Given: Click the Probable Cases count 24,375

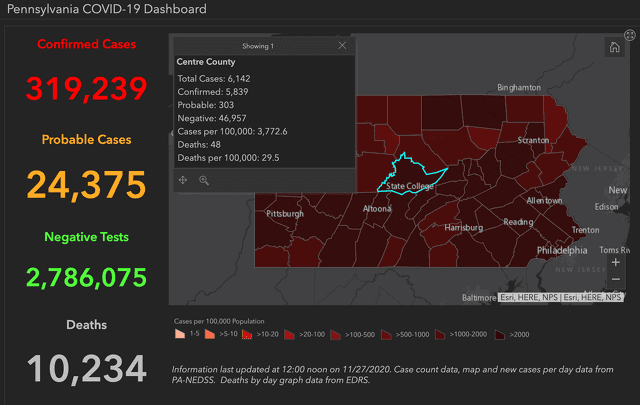Looking at the screenshot, I should pos(86,185).
